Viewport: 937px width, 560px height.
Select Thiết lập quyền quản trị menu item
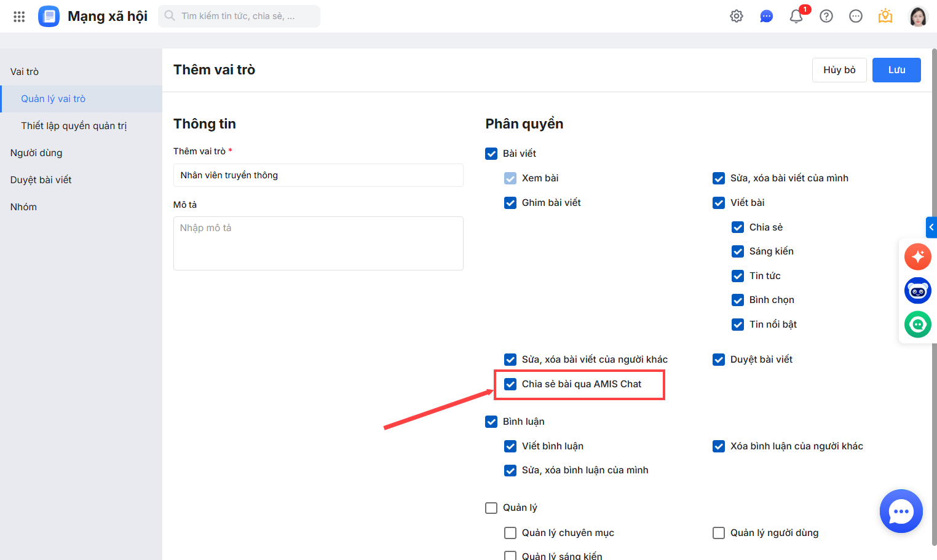[x=74, y=126]
